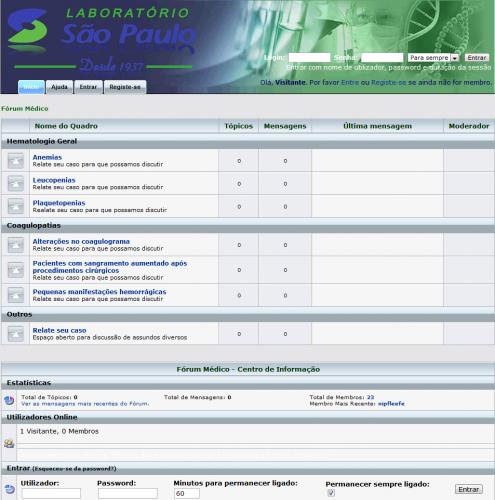The height and width of the screenshot is (500, 495).
Task: Click the board icon beside Plaquetopenias
Action: (x=16, y=206)
